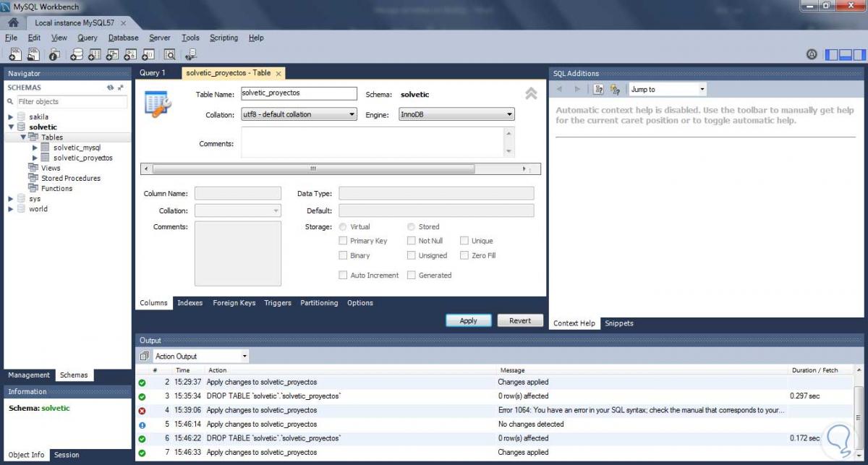This screenshot has height=465, width=868.
Task: Click the new SQL tab icon
Action: pos(14,54)
